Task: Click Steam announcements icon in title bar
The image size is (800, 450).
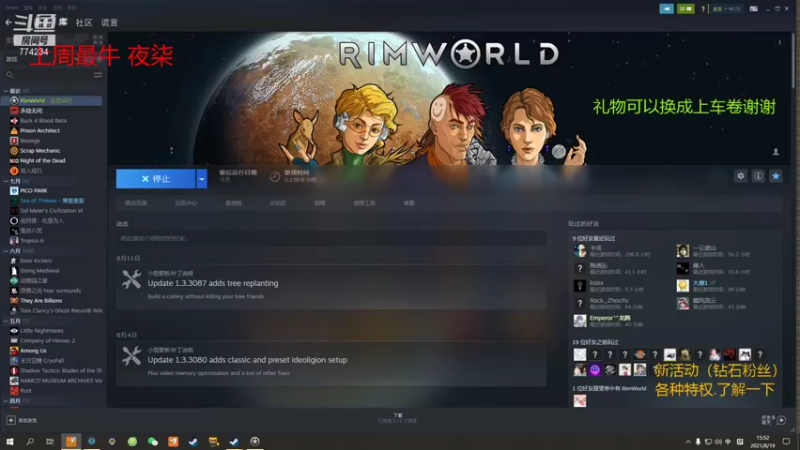Action: point(666,9)
